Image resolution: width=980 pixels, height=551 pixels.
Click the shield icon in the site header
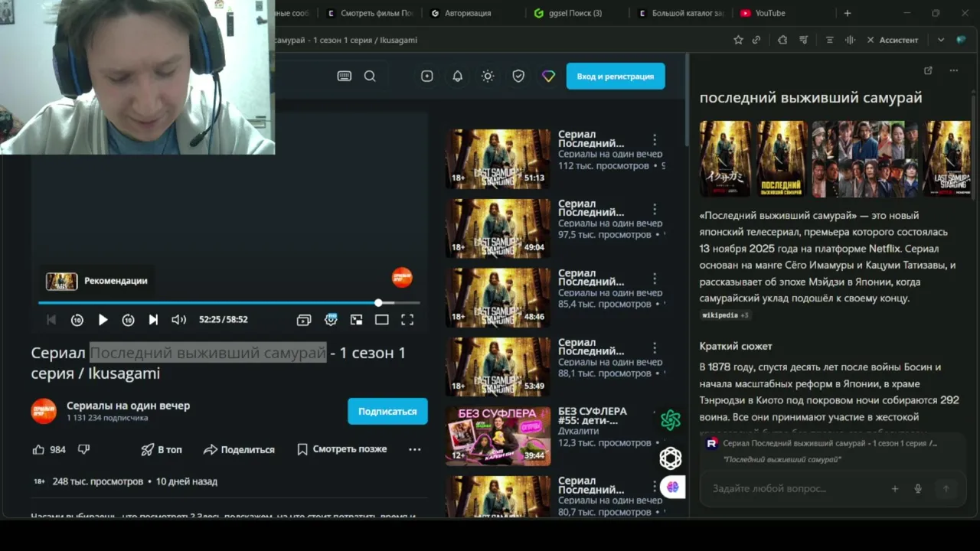(x=518, y=77)
